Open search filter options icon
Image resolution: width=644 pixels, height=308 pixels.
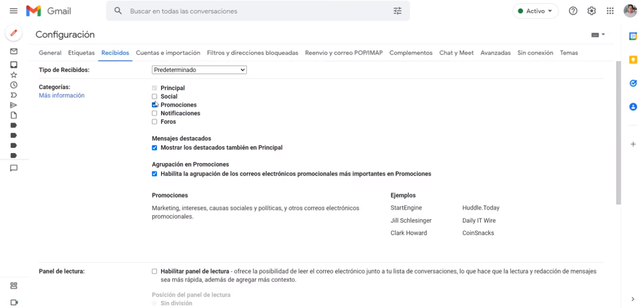click(397, 11)
